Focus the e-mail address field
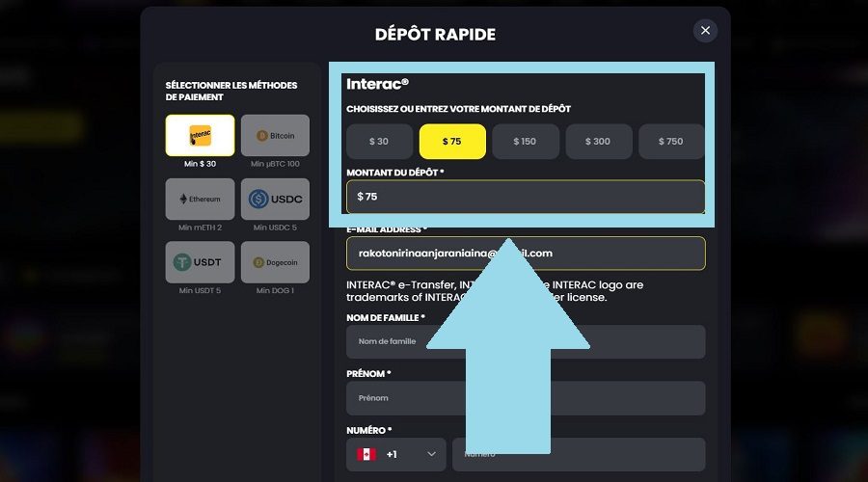This screenshot has width=868, height=482. pyautogui.click(x=526, y=254)
